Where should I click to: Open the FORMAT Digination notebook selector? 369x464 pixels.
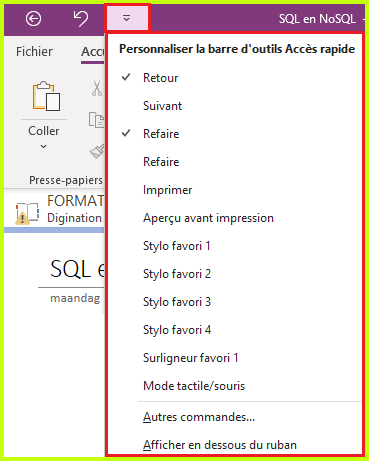click(59, 209)
